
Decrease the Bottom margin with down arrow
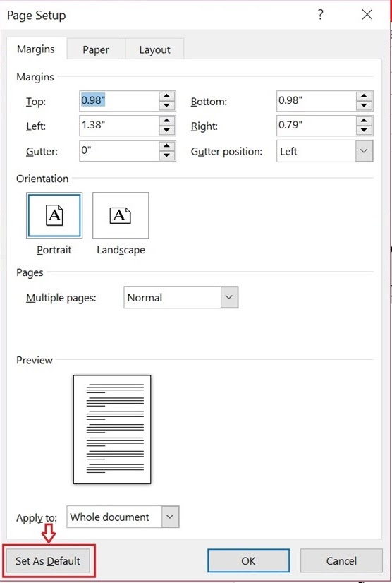(x=364, y=106)
